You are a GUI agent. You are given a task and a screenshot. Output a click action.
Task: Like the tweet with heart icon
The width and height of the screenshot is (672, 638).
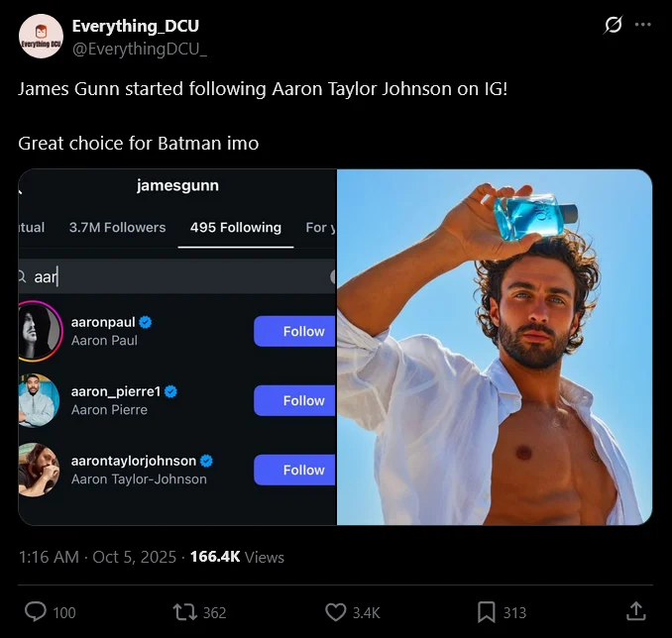coord(336,612)
